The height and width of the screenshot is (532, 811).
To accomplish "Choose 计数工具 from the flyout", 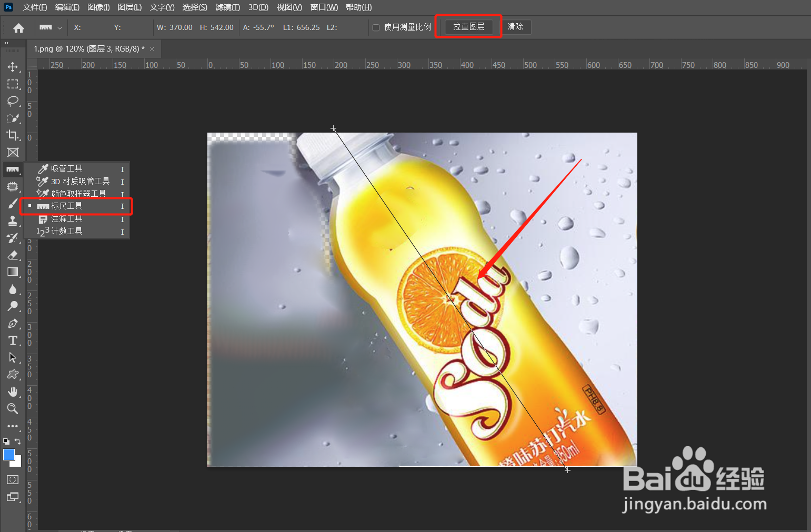I will [77, 231].
